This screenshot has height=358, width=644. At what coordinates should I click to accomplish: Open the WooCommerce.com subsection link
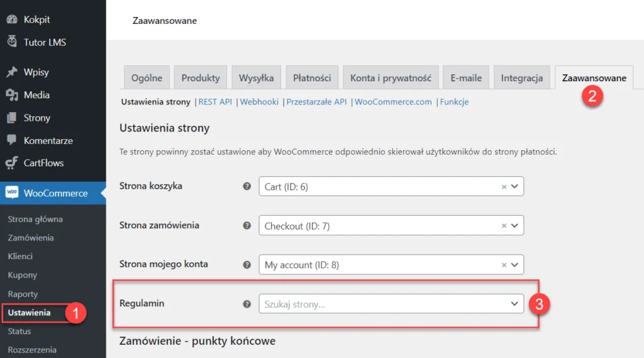click(x=393, y=101)
